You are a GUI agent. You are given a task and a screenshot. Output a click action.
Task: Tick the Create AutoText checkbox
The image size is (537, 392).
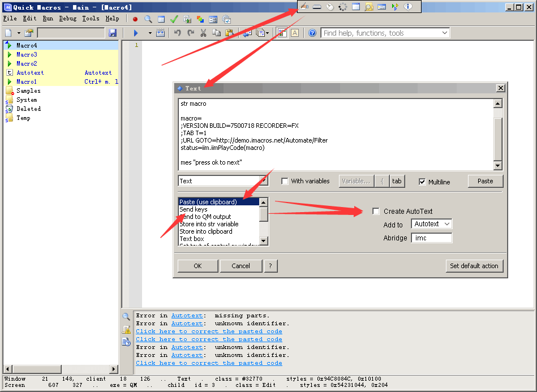376,212
